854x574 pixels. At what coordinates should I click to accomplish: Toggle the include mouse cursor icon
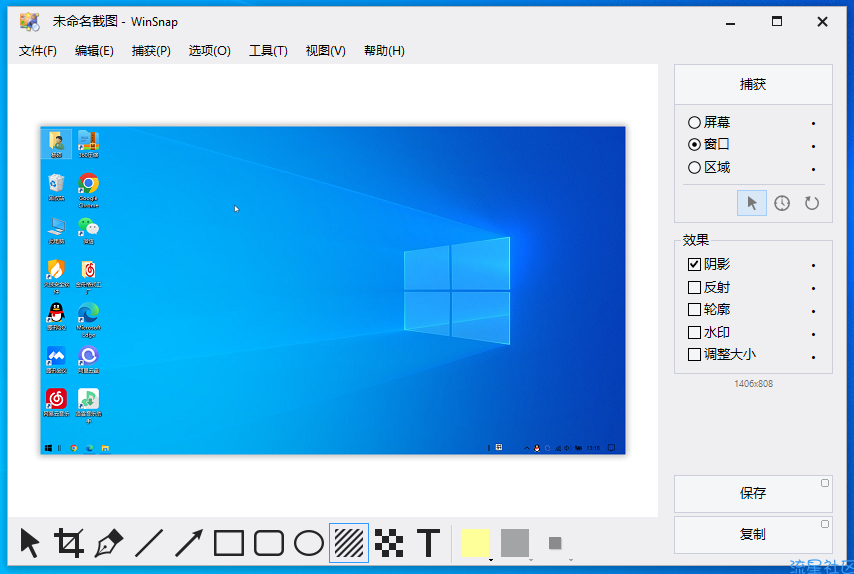(x=752, y=203)
